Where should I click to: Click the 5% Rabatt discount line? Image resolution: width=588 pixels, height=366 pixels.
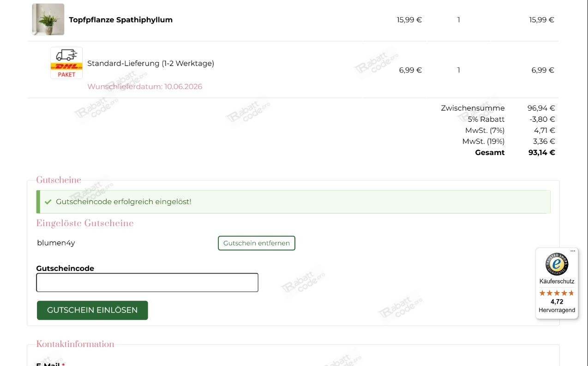(511, 119)
